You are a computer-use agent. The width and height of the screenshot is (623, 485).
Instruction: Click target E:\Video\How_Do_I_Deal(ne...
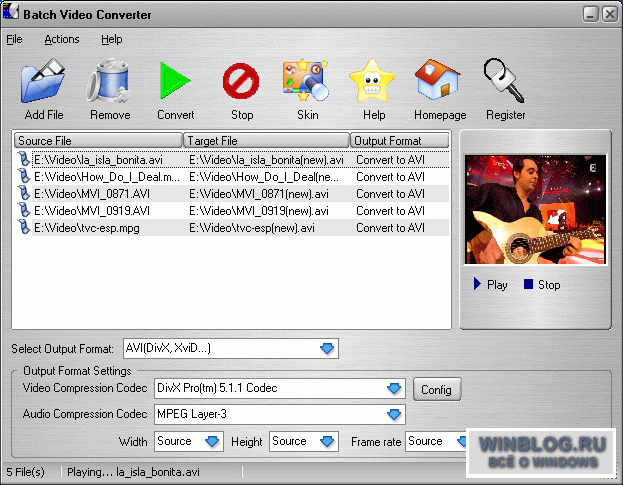coord(264,177)
